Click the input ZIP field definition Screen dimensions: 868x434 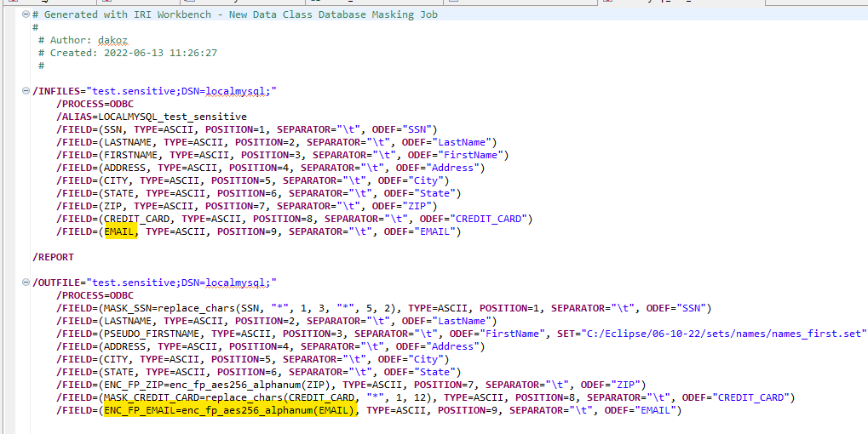[x=247, y=206]
